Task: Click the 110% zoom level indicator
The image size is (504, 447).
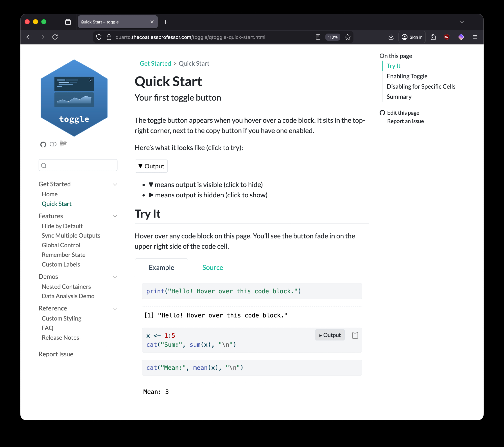Action: tap(333, 37)
